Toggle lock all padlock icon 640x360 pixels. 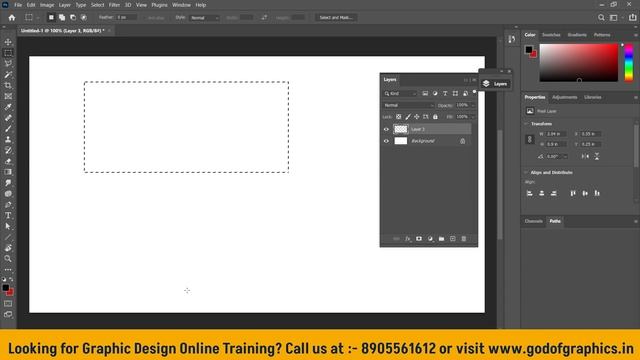(x=435, y=117)
